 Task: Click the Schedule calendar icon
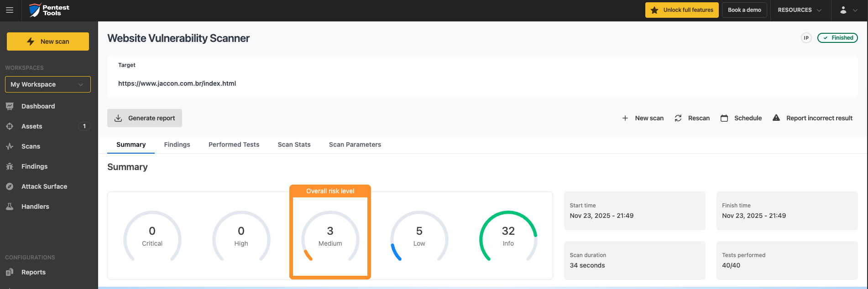(724, 118)
